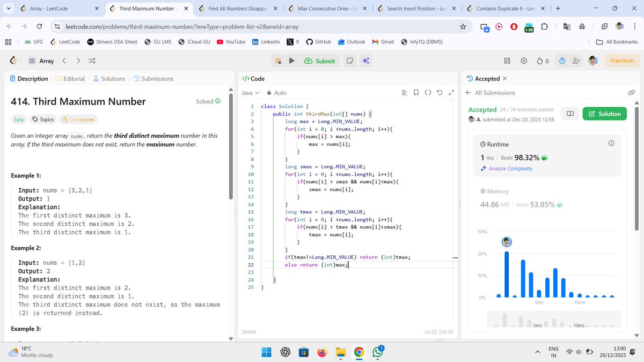Open LeetCode settings gear

click(x=524, y=61)
